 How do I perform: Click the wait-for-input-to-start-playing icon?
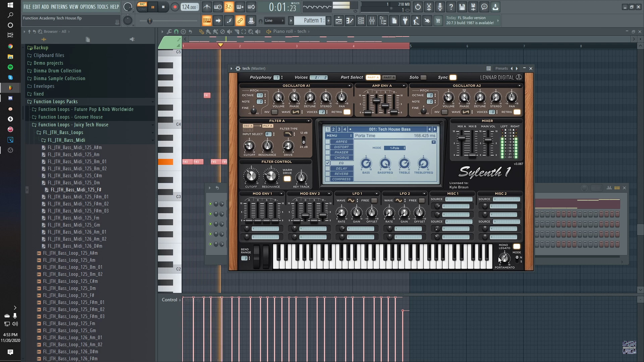pos(218,7)
